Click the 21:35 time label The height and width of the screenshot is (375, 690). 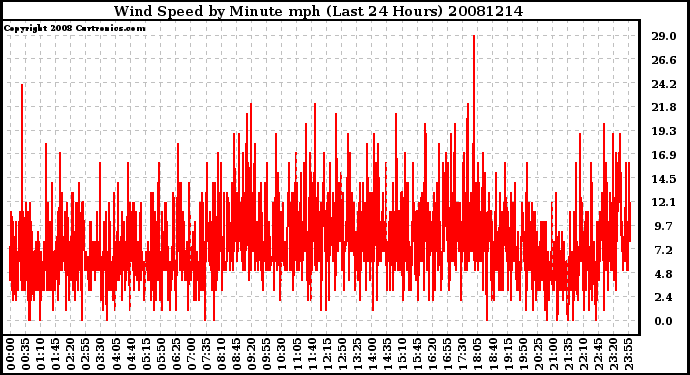click(568, 354)
